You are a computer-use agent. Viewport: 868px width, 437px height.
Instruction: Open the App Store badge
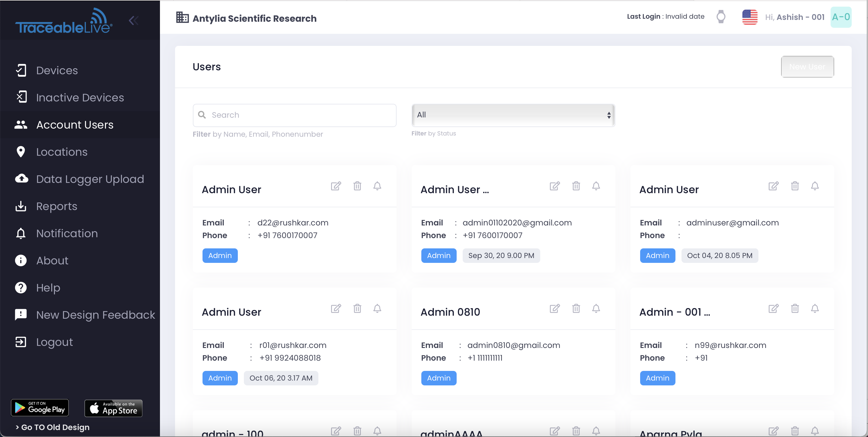click(x=113, y=408)
